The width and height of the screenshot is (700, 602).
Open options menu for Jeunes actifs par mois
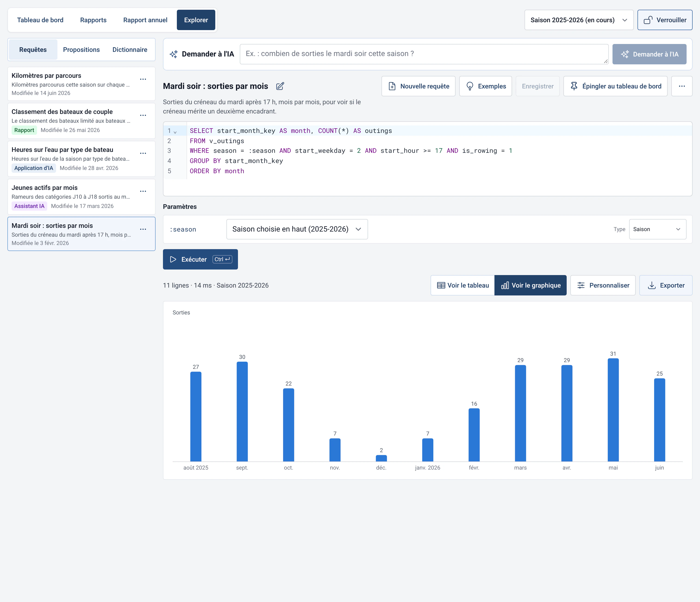click(143, 191)
